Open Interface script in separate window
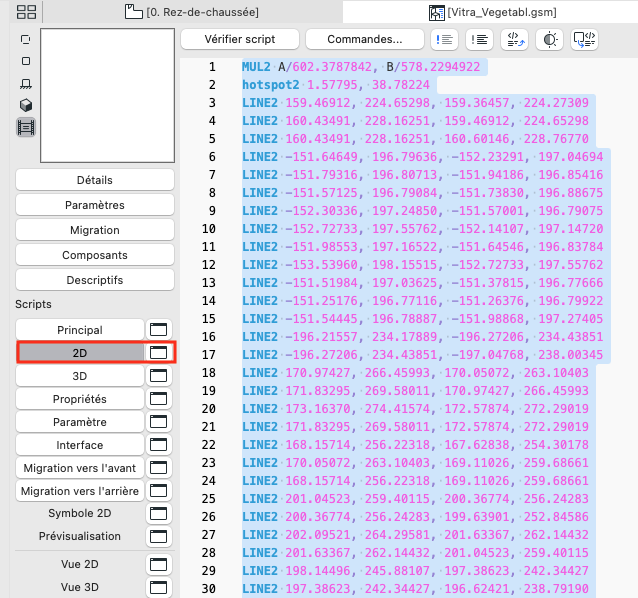 158,445
